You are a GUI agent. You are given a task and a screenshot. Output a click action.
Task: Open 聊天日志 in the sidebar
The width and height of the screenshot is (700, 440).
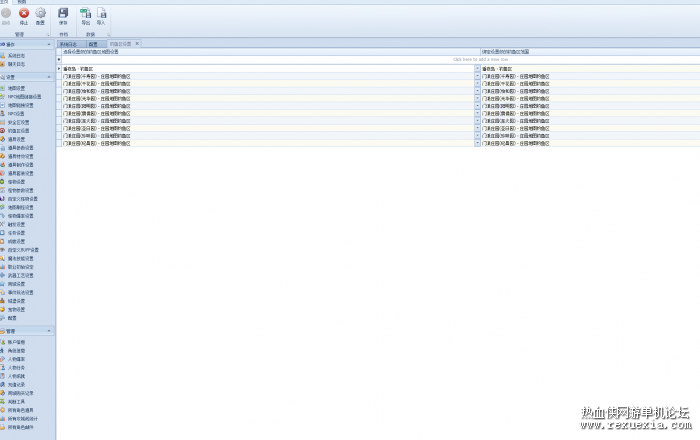click(x=16, y=64)
